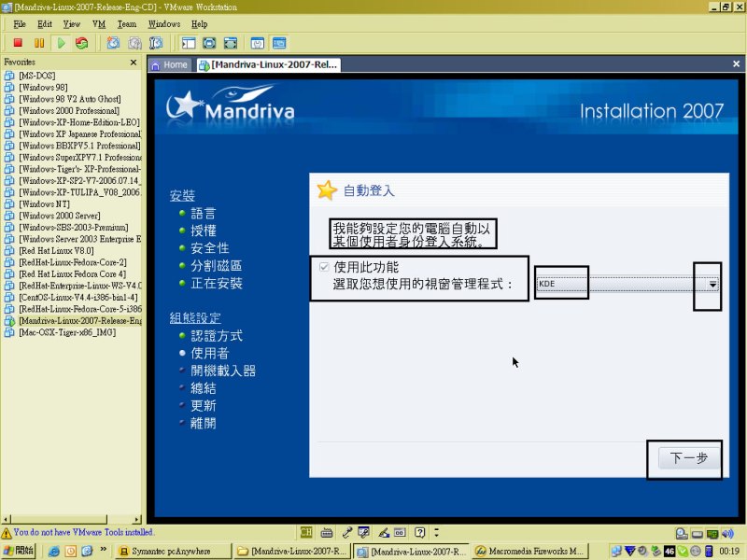Click the 總結 installer step
Viewport: 747px width, 560px height.
pyautogui.click(x=204, y=388)
